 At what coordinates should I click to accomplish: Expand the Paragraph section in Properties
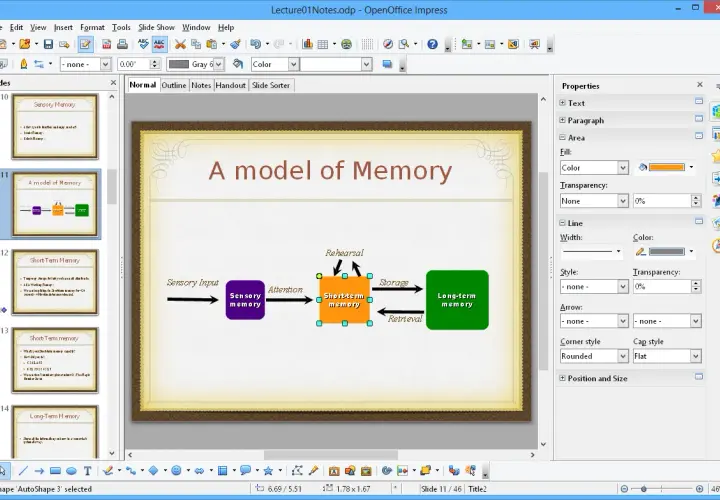562,120
